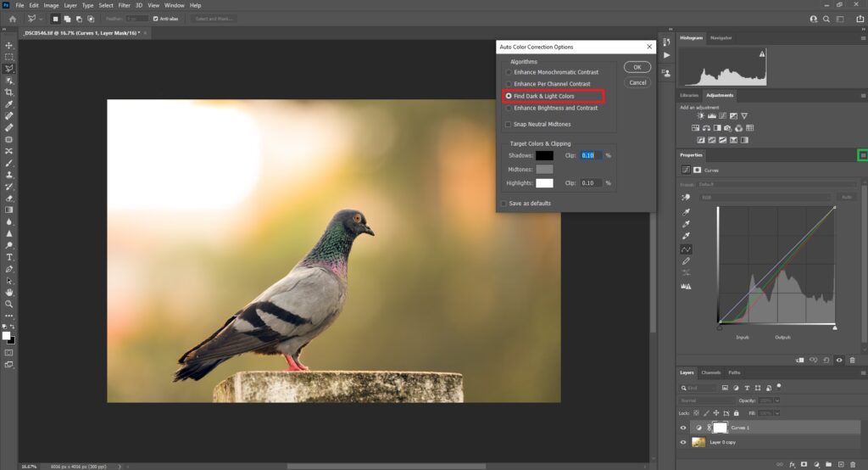The width and height of the screenshot is (868, 470).
Task: Choose the Zoom tool magnifier
Action: point(9,303)
